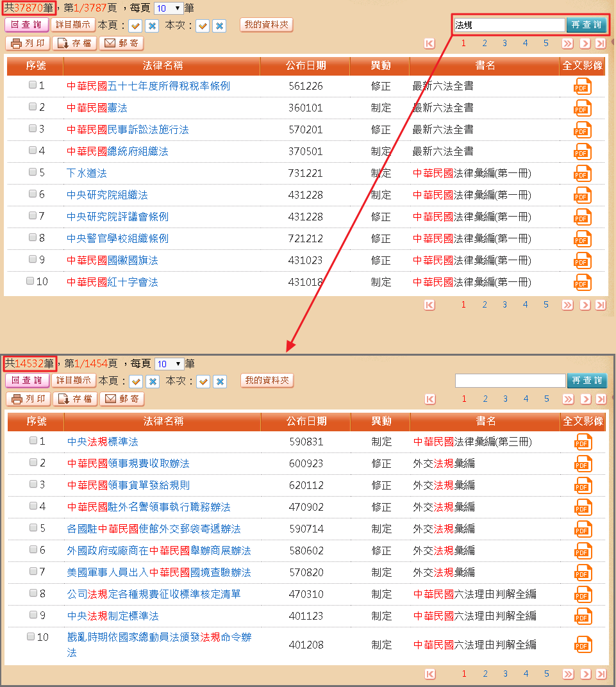Open PDF for 中華民國紅十字會法

point(582,283)
